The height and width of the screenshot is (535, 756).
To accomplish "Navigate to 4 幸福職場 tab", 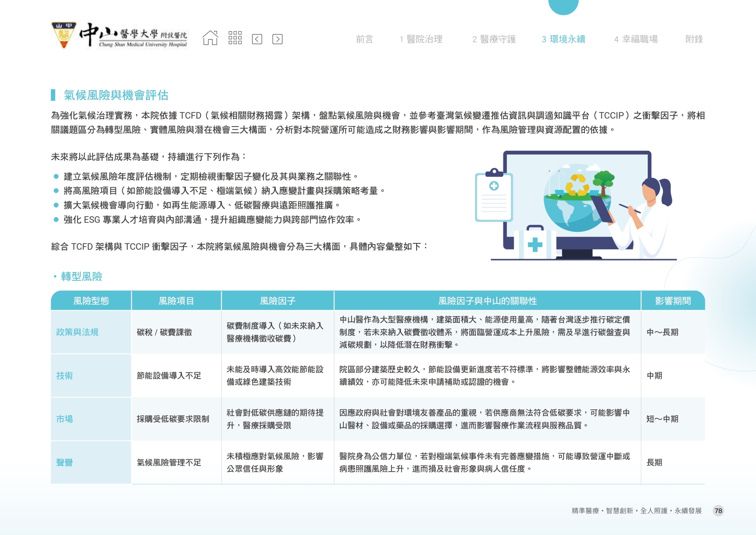I will pyautogui.click(x=636, y=39).
